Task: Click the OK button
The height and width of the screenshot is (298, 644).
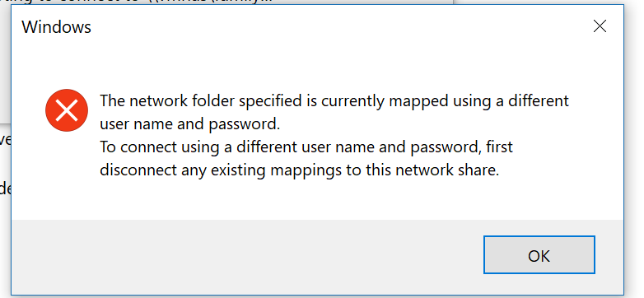Action: 539,254
